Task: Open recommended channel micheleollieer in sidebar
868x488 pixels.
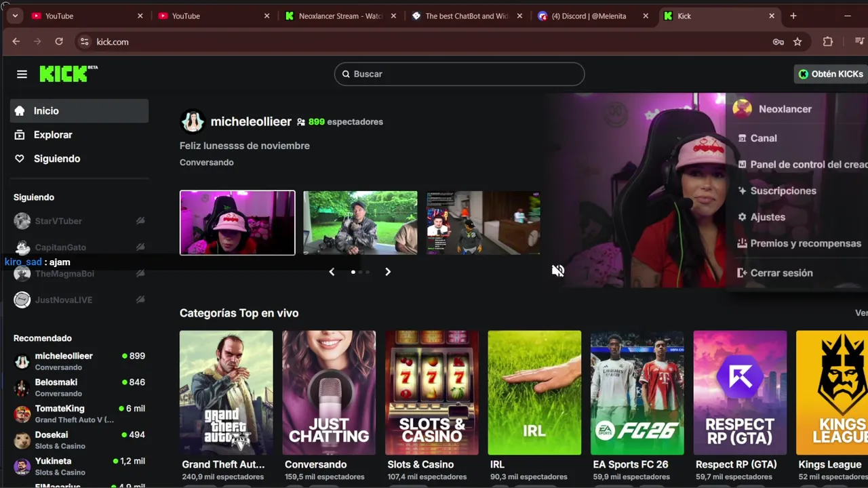Action: [x=79, y=361]
